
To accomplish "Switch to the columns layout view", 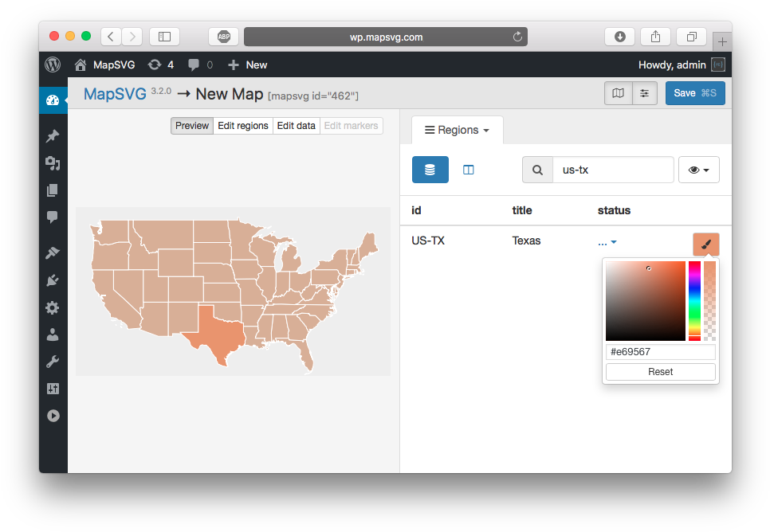I will tap(469, 170).
